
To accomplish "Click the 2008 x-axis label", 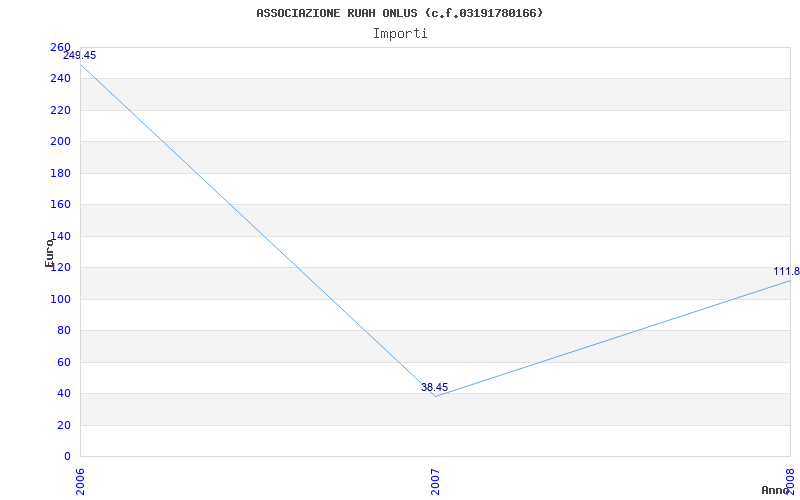I will [791, 481].
